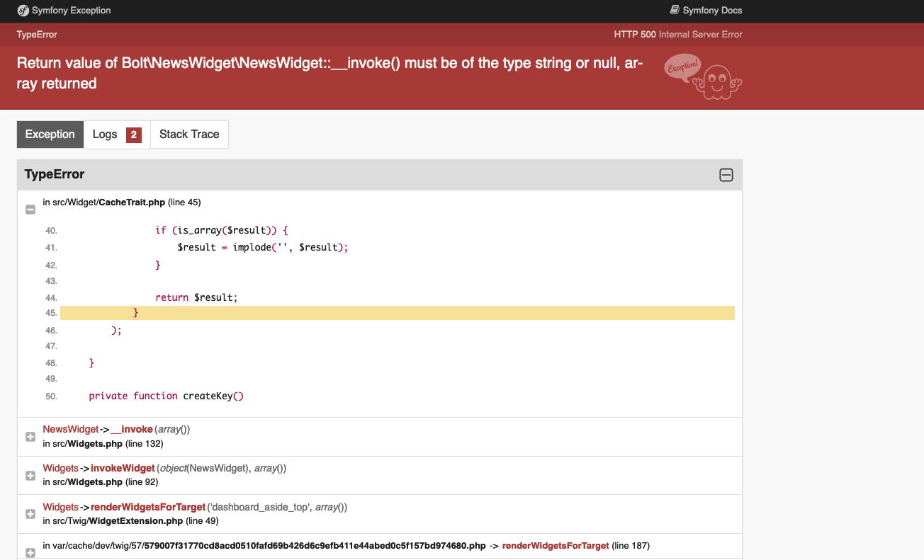The width and height of the screenshot is (924, 560).
Task: Click code line 50 createKey function
Action: click(166, 396)
